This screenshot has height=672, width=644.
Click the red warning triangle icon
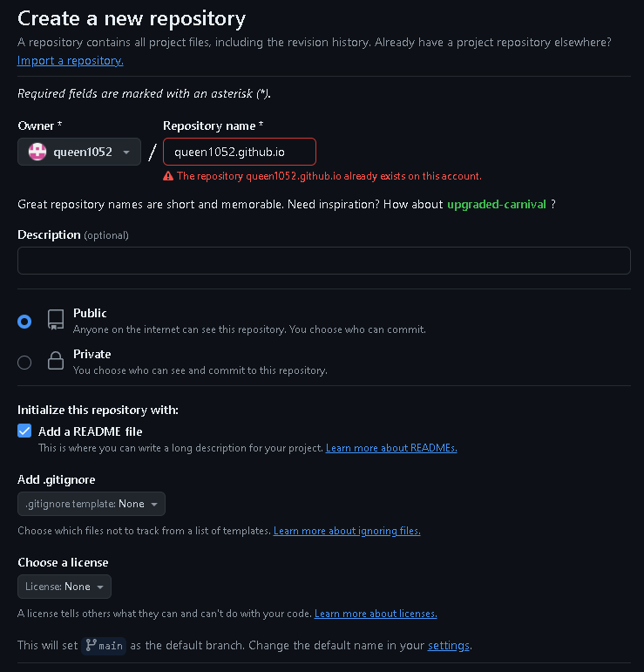pyautogui.click(x=168, y=175)
